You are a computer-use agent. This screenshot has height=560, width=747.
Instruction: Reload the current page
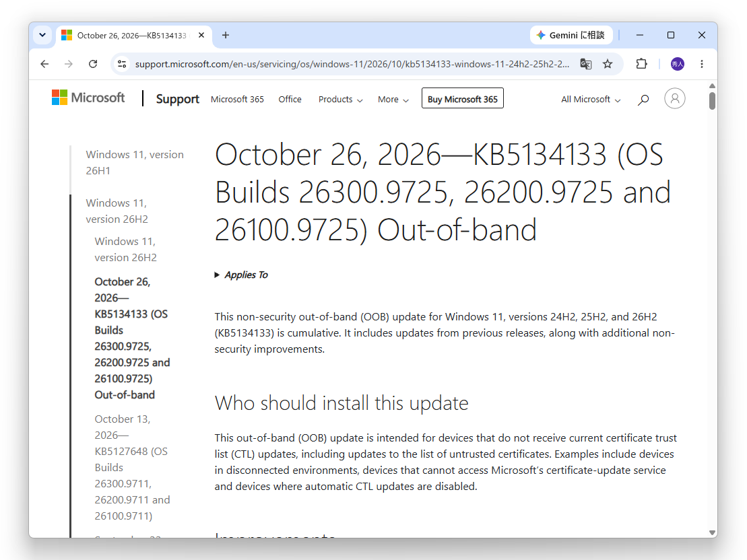(x=93, y=64)
